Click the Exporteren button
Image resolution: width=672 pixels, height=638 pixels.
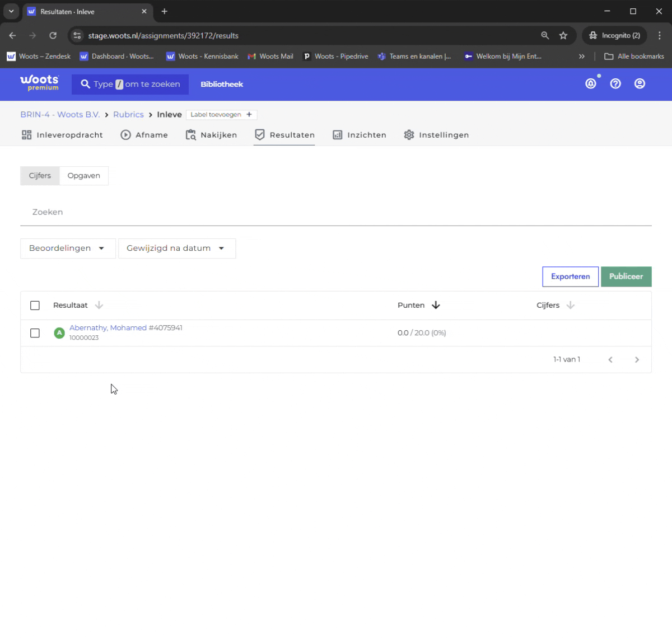click(x=570, y=276)
